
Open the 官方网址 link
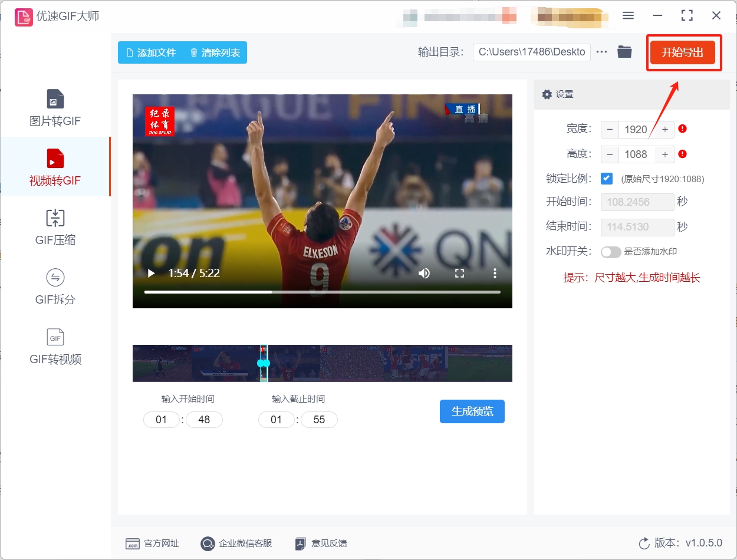tap(152, 543)
